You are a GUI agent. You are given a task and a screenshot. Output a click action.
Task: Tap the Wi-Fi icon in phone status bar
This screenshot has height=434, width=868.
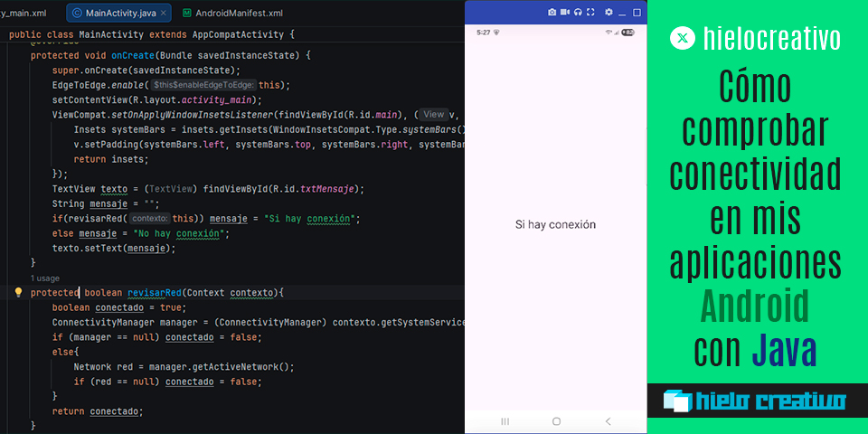point(609,33)
